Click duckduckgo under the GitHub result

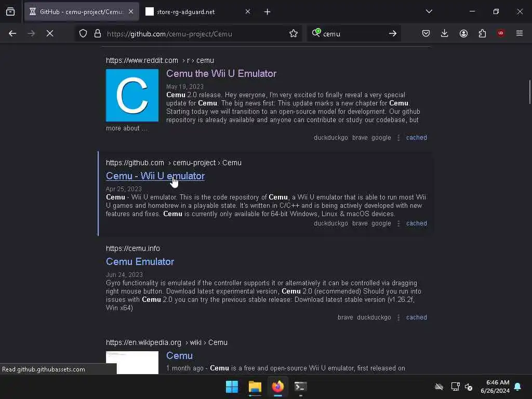pos(331,223)
